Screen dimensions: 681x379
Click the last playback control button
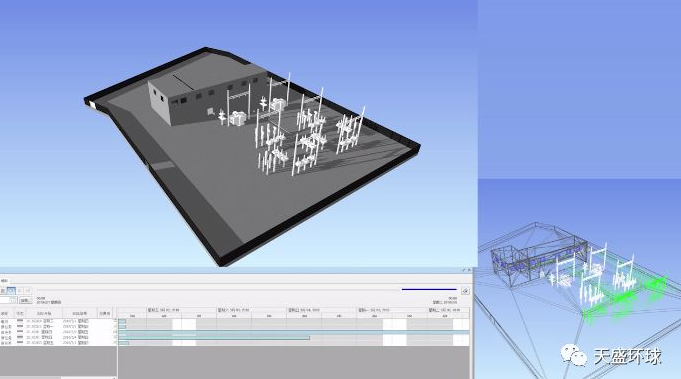click(28, 290)
